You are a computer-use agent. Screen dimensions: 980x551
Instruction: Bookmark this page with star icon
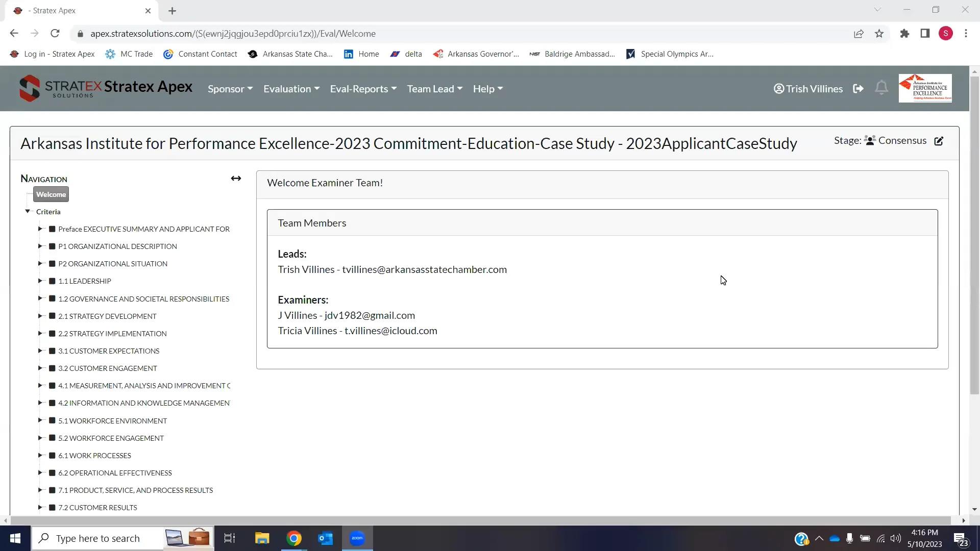879,34
